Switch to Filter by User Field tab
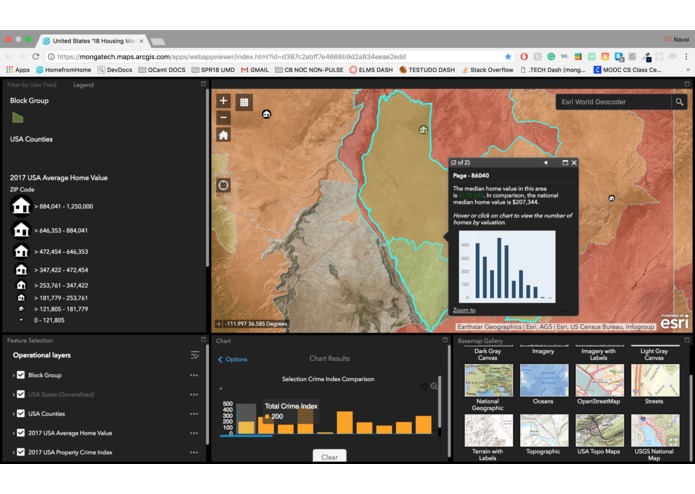This screenshot has height=494, width=695. [x=31, y=85]
